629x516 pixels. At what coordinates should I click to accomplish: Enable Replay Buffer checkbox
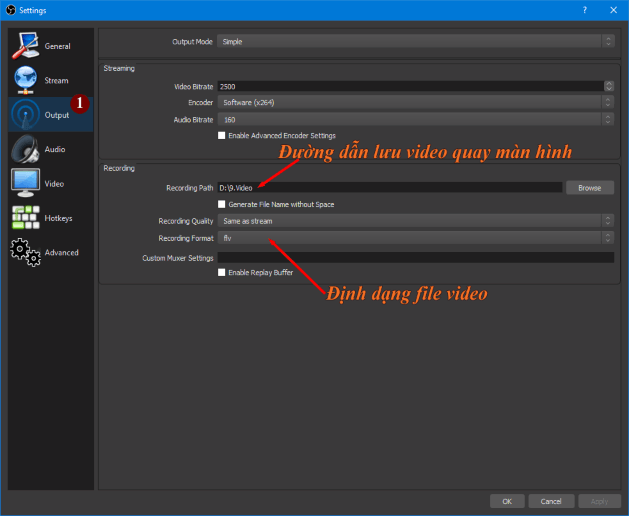coord(222,272)
